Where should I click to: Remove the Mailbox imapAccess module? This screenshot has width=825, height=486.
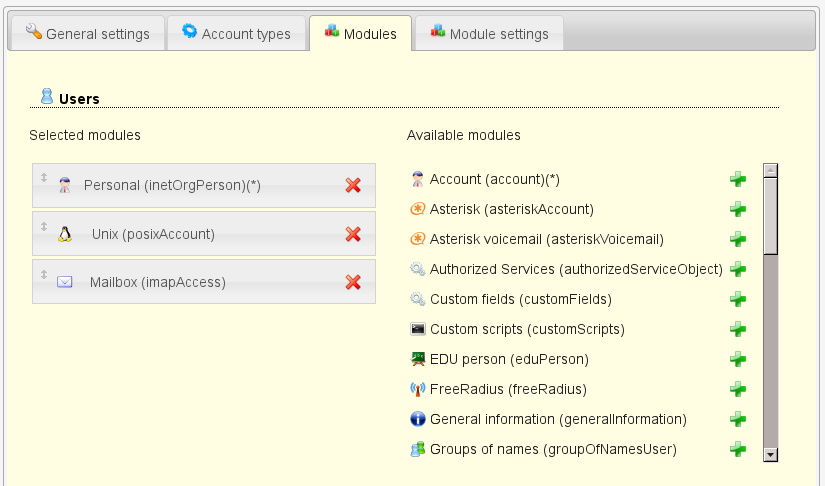click(352, 282)
